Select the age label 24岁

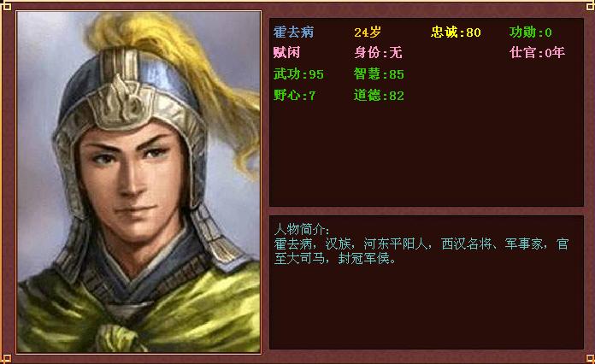[x=368, y=32]
